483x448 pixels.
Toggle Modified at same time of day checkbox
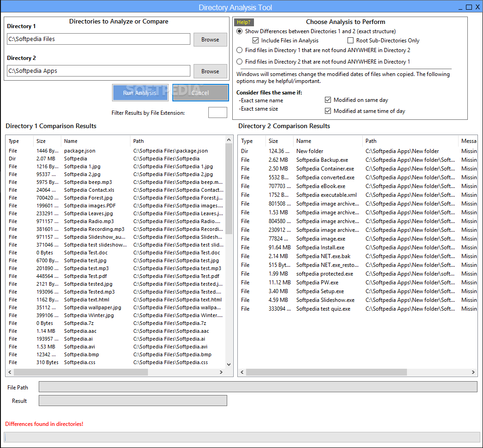[x=328, y=111]
